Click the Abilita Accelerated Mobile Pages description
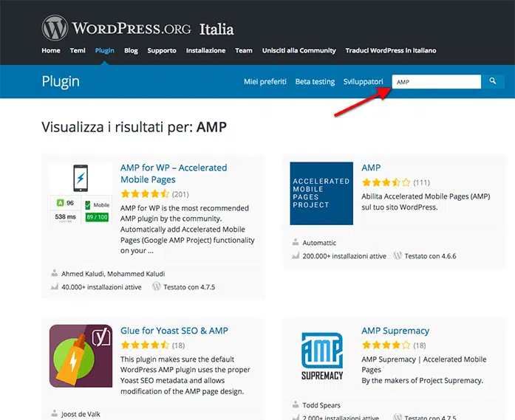Screen dimensions: 515x420 pos(426,202)
